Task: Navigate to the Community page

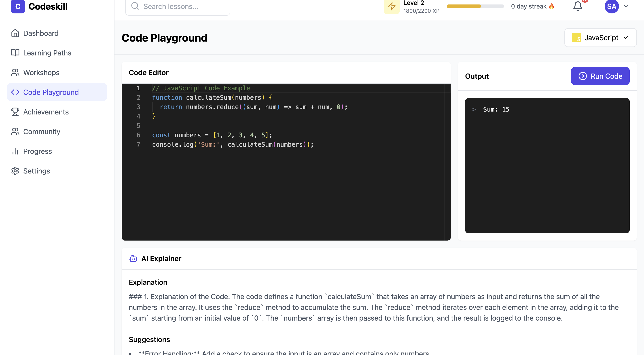Action: 42,131
